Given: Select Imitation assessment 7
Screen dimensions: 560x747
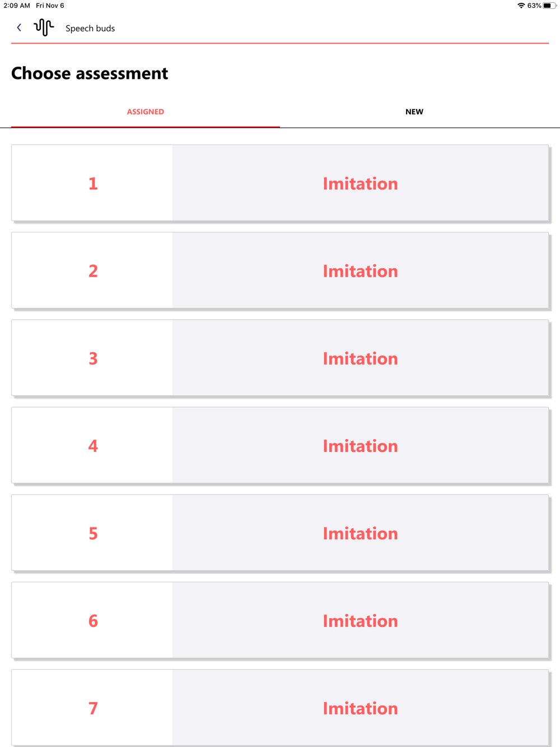Looking at the screenshot, I should (x=360, y=708).
